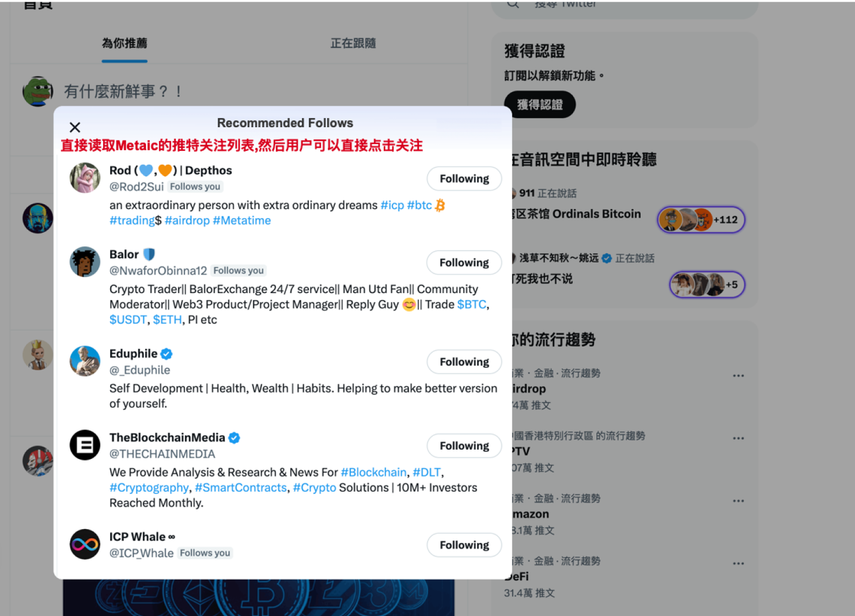The image size is (855, 616).
Task: Click the verified badge beside 浅草不知秋~姚远
Action: pos(607,258)
